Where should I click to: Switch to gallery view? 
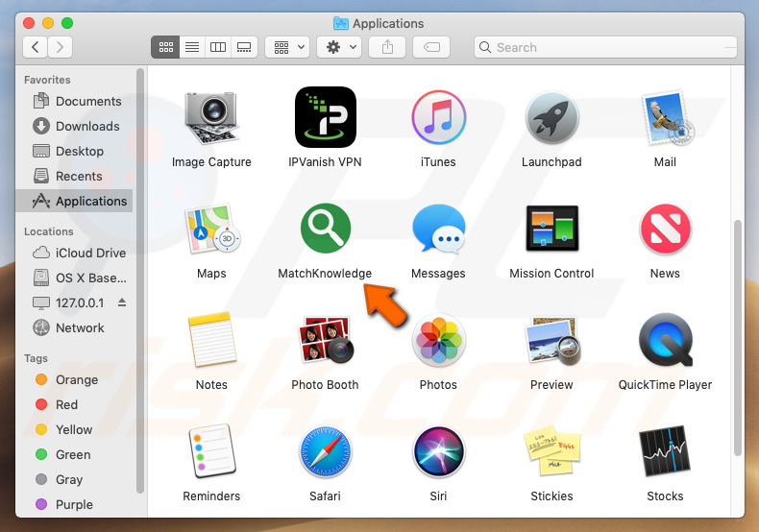point(244,47)
